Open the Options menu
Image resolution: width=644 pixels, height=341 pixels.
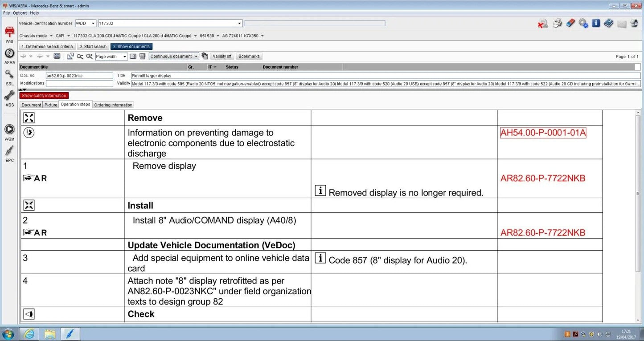[x=20, y=13]
